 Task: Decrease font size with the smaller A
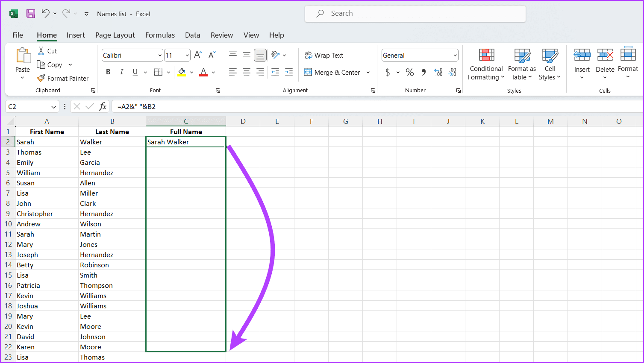coord(212,55)
